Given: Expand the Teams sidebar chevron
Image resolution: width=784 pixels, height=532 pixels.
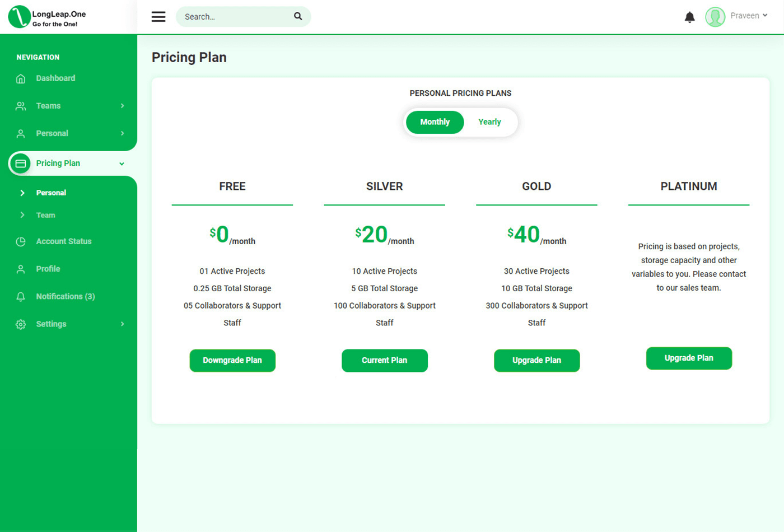Looking at the screenshot, I should coord(122,106).
